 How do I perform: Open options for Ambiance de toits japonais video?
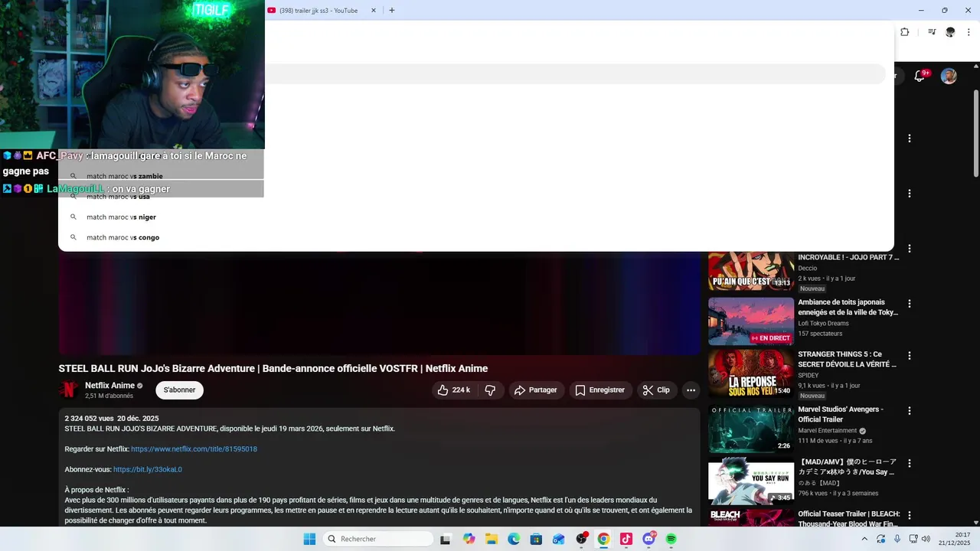pos(910,304)
